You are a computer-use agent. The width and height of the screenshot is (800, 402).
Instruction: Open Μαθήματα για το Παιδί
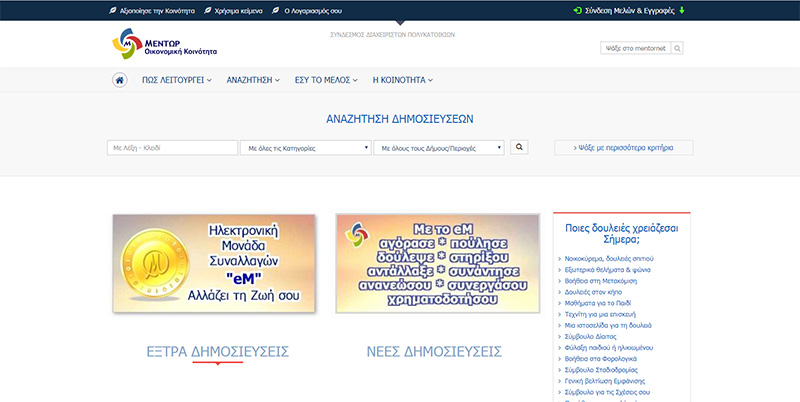coord(597,303)
